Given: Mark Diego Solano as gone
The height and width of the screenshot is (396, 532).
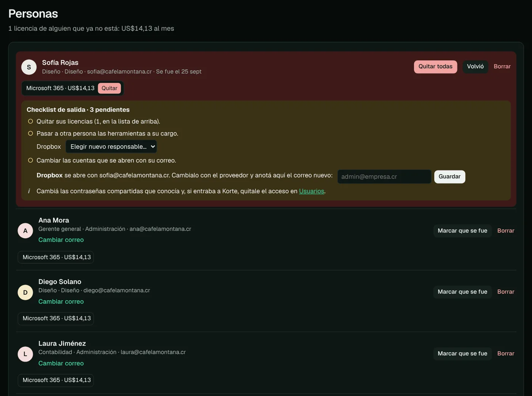Looking at the screenshot, I should coord(462,292).
